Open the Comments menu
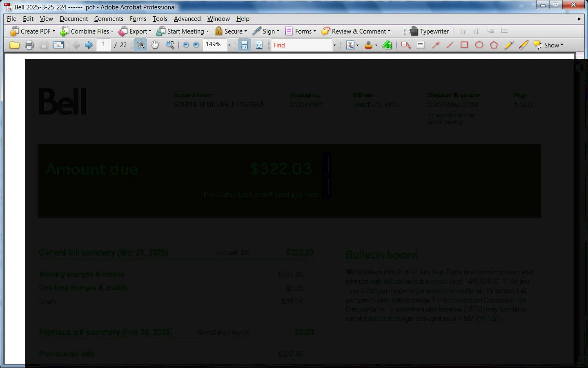This screenshot has width=588, height=368. (x=109, y=19)
